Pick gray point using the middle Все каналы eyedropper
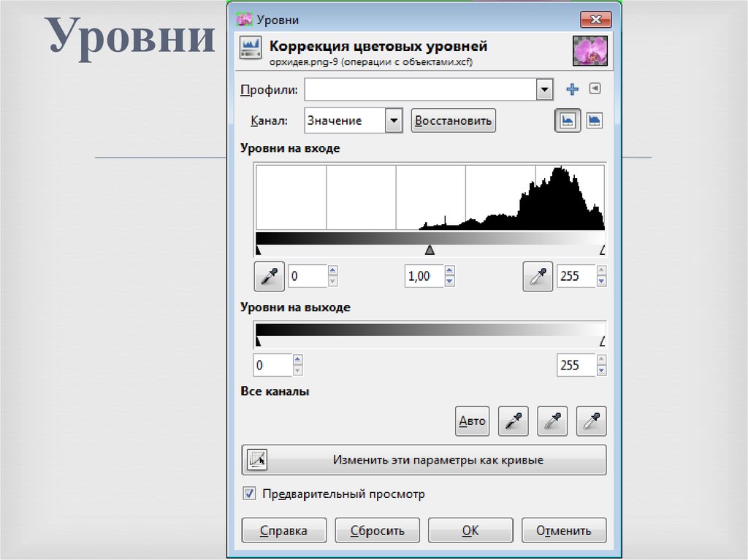Image resolution: width=748 pixels, height=560 pixels. coord(552,421)
